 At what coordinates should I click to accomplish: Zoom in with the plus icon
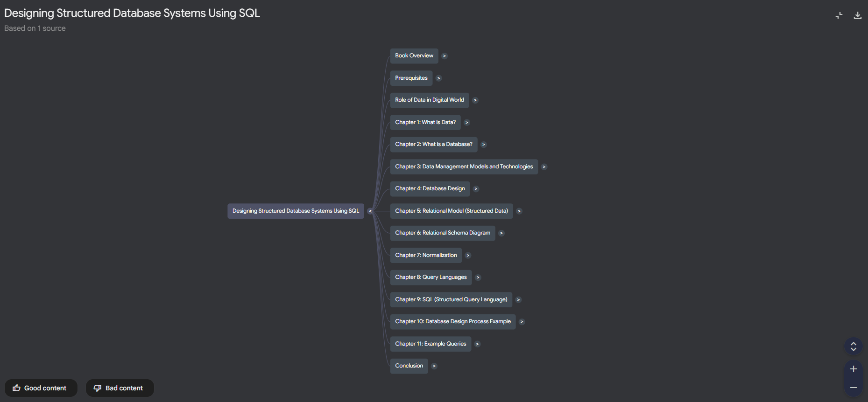pos(854,369)
